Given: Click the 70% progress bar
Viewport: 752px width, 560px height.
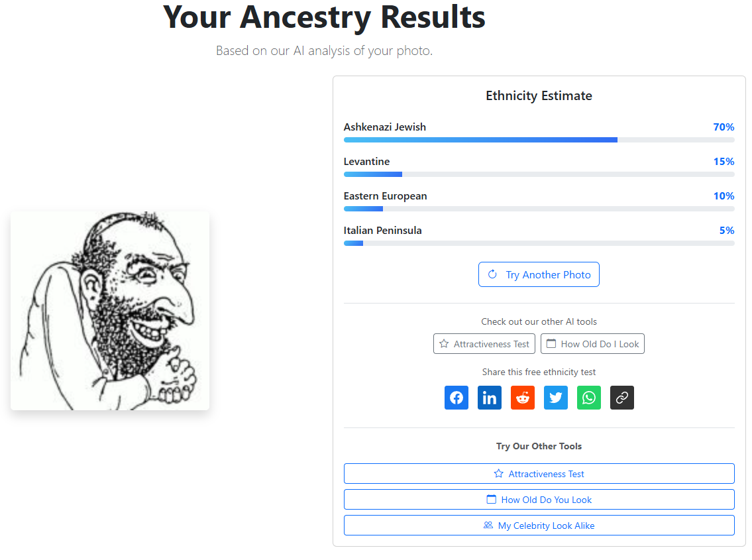Looking at the screenshot, I should click(539, 140).
